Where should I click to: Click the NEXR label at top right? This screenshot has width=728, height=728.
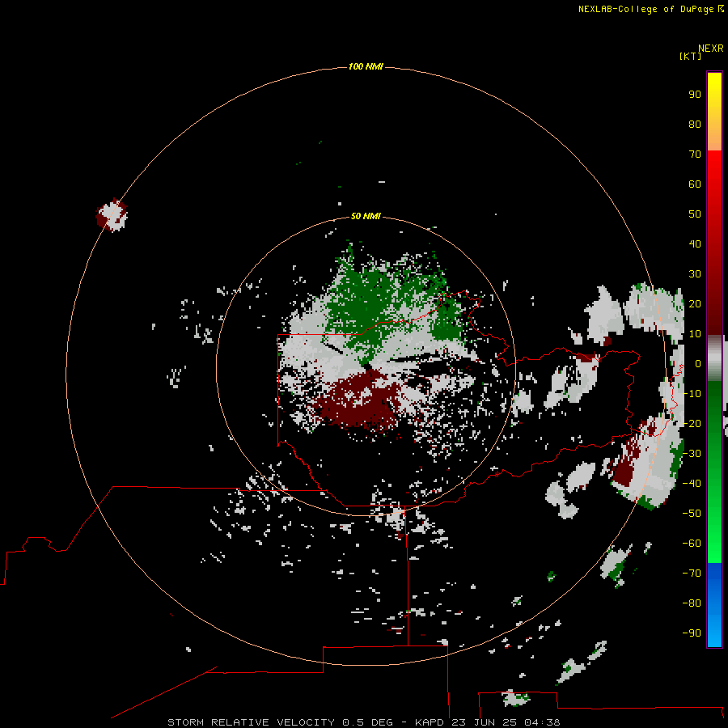[x=711, y=49]
